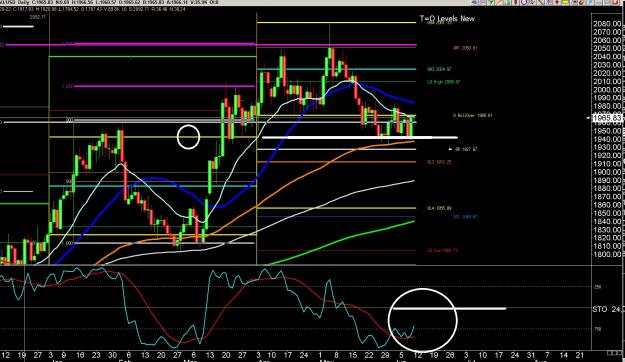Click the date label 16 on the time axis
The image size is (625, 362).
coord(80,355)
